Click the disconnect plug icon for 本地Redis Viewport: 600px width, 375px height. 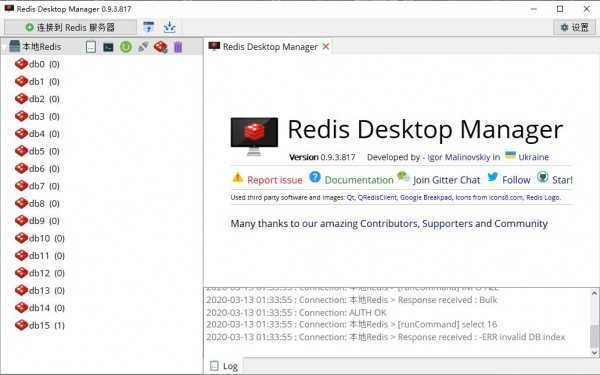point(143,47)
